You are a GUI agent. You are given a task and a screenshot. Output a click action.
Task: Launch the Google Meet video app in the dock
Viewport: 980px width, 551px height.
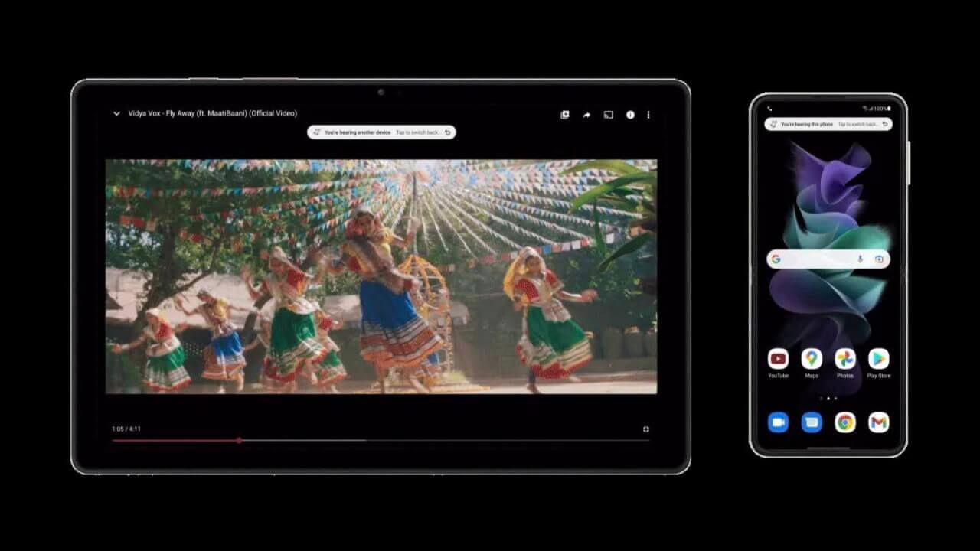pyautogui.click(x=778, y=422)
